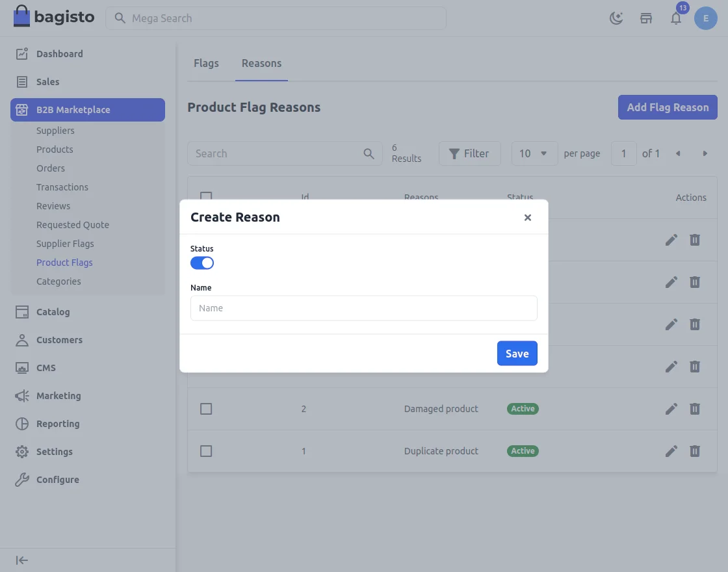Image resolution: width=728 pixels, height=572 pixels.
Task: Click the magnifier icon in the Mega Search bar
Action: pyautogui.click(x=120, y=18)
